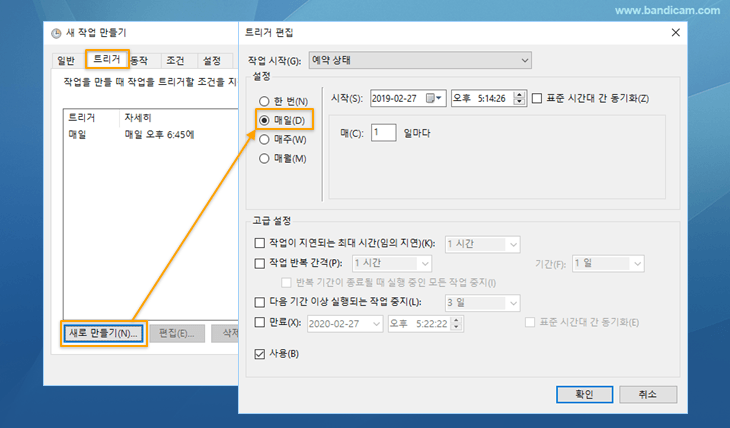This screenshot has width=730, height=428.
Task: Click the clock icon in 새 작업 만들기 title
Action: (56, 34)
